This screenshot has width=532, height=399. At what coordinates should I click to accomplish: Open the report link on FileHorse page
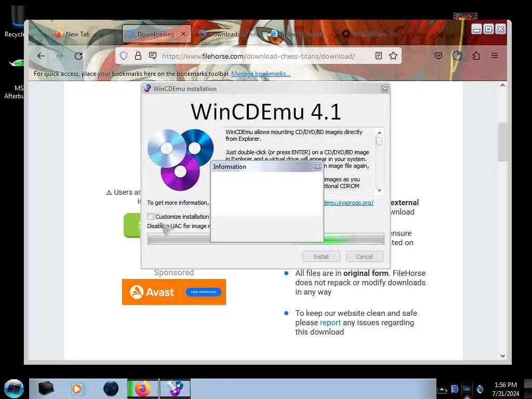pos(330,323)
